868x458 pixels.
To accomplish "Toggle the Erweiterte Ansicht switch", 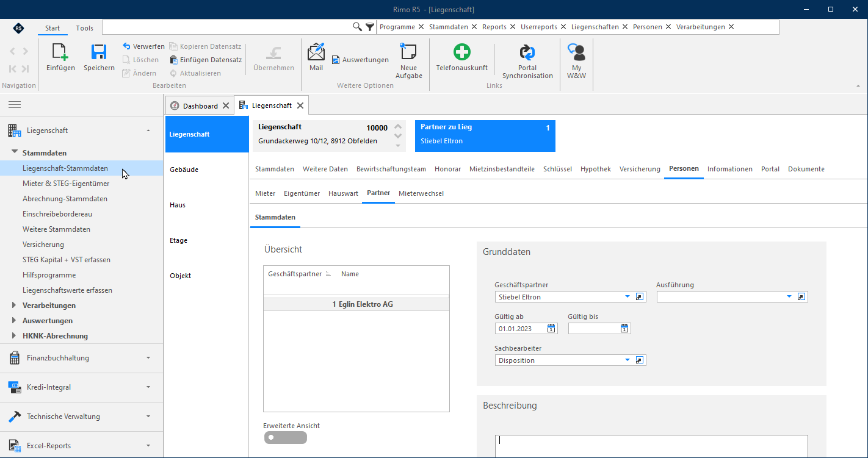I will [x=286, y=437].
